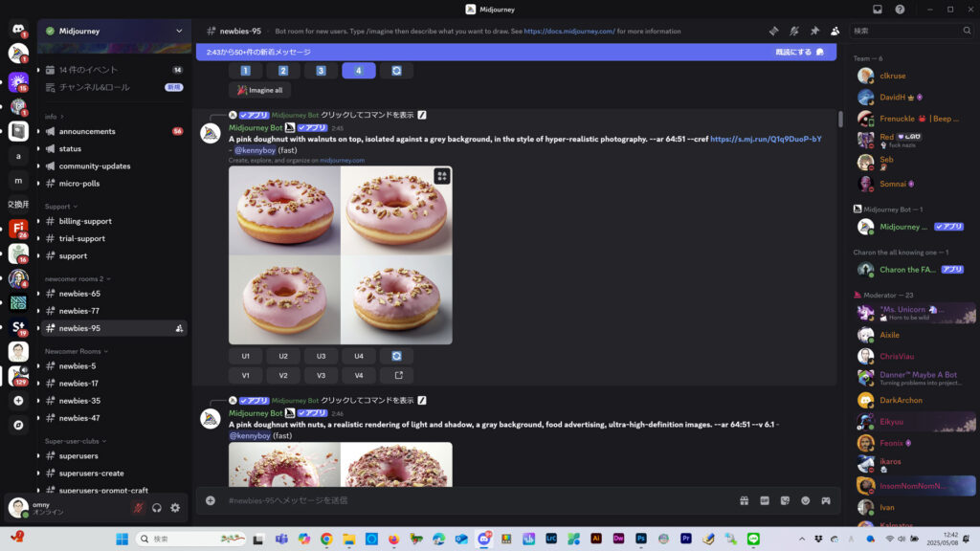Open the apps game controller icon
This screenshot has width=980, height=551.
pos(826,500)
